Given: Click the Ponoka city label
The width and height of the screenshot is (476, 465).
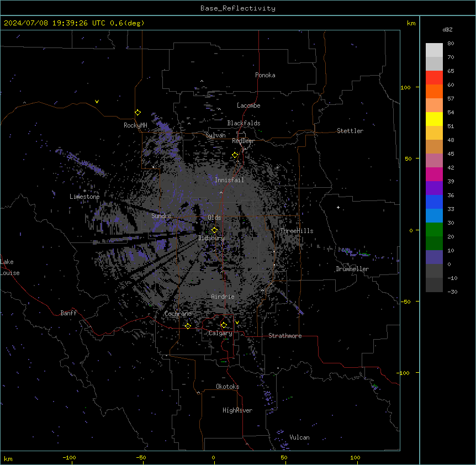Looking at the screenshot, I should click(x=265, y=75).
